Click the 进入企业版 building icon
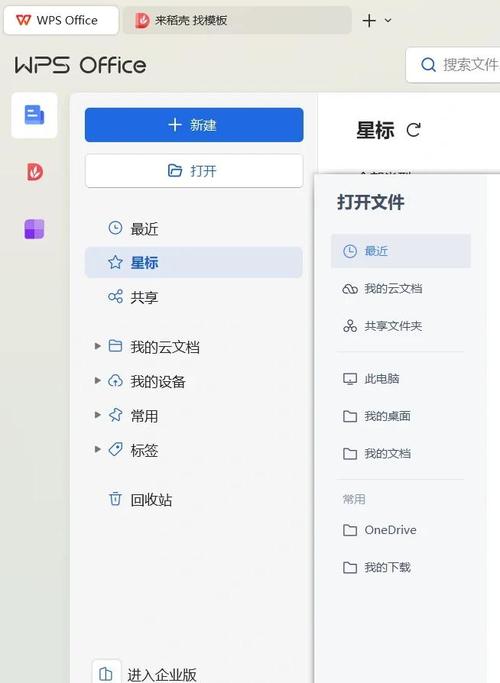 tap(106, 673)
